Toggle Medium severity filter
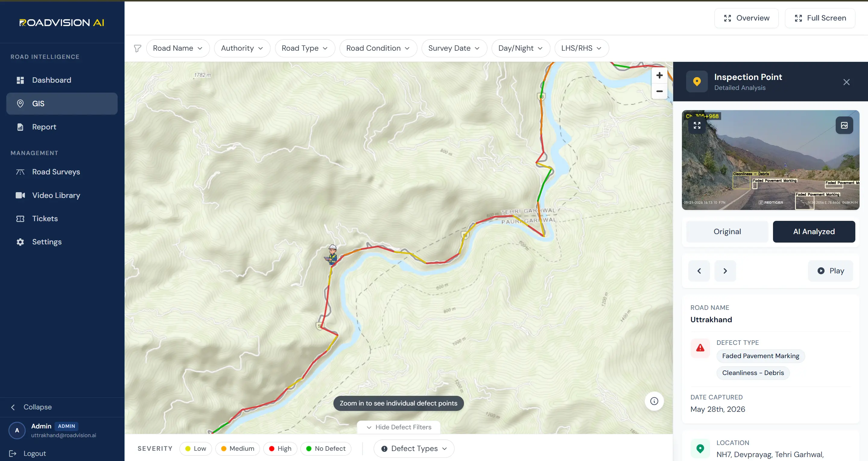Image resolution: width=868 pixels, height=461 pixels. click(x=238, y=449)
